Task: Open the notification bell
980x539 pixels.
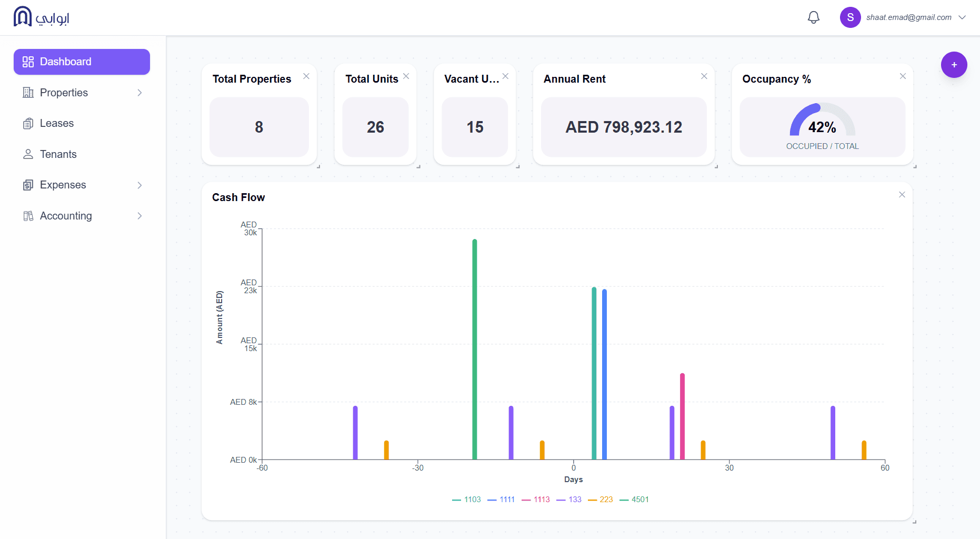Action: (813, 17)
